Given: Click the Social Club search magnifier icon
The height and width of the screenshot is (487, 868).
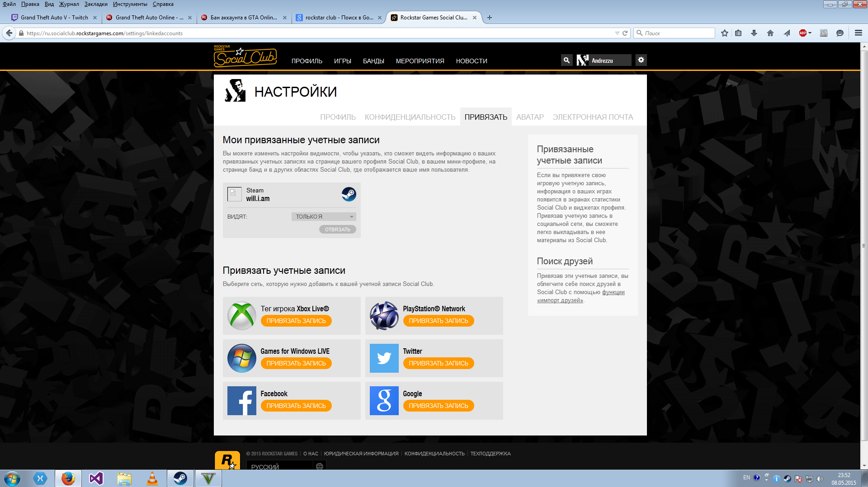Looking at the screenshot, I should point(566,60).
